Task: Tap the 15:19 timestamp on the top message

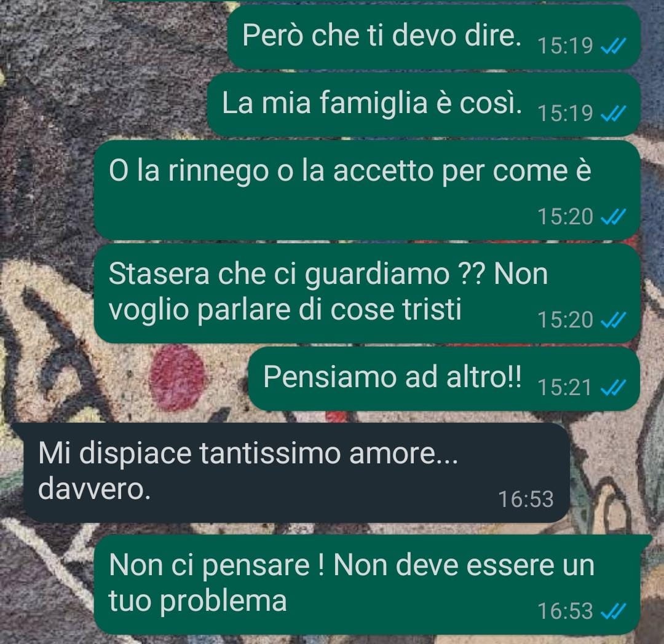Action: tap(565, 45)
